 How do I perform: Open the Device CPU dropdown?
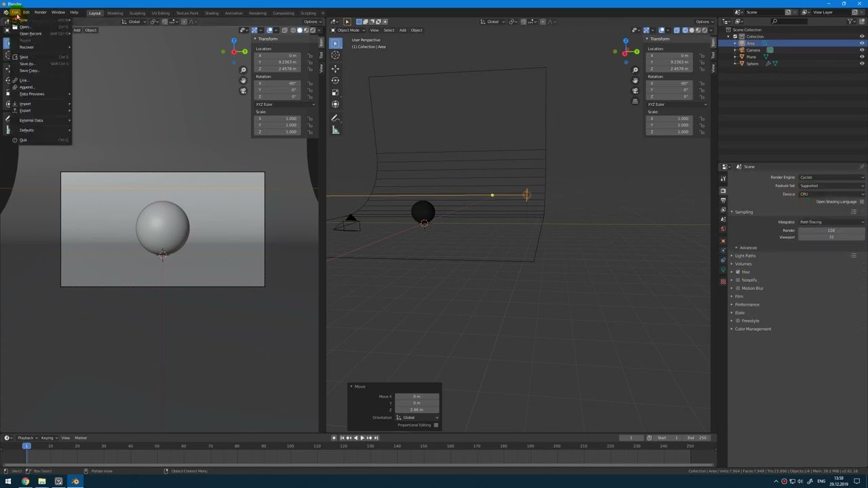point(831,195)
